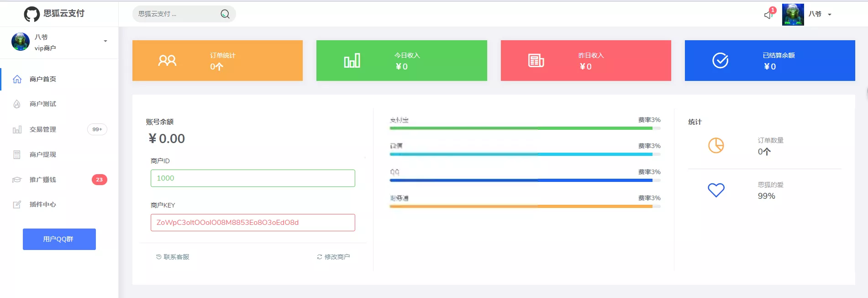This screenshot has width=868, height=298.
Task: Click the 联系客服 link
Action: point(173,257)
